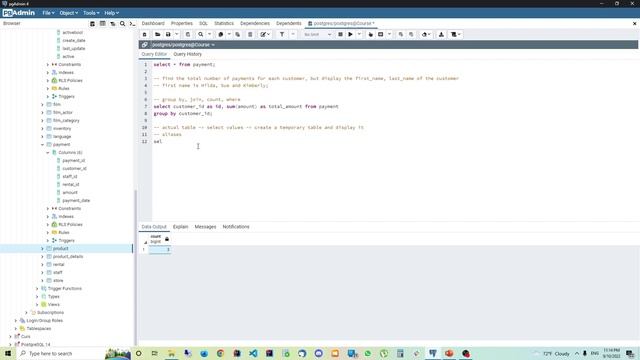Click the Rollback icon in query toolbar

411,35
